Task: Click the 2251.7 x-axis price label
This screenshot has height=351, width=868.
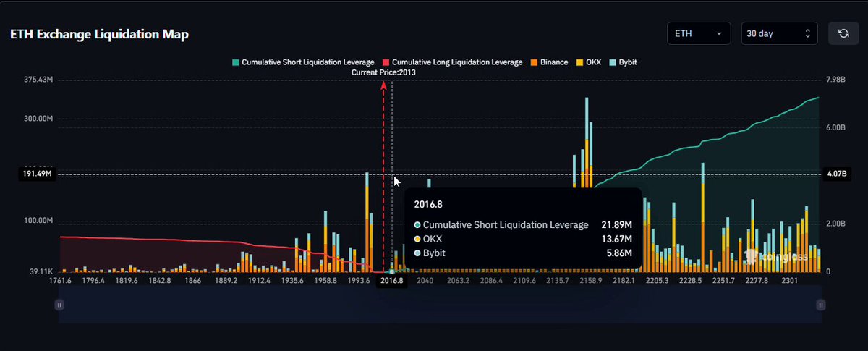Action: pos(724,280)
